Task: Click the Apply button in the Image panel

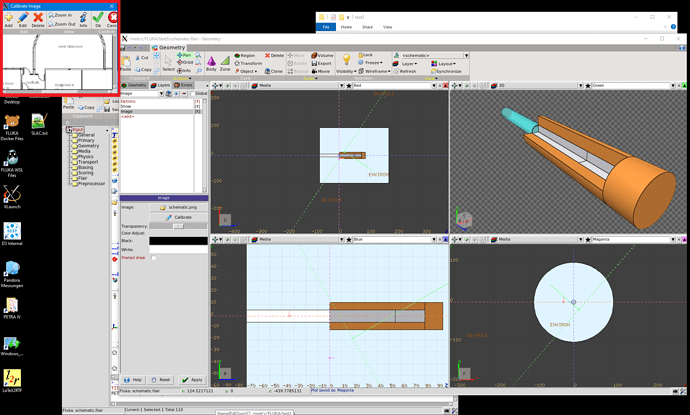Action: pos(192,380)
